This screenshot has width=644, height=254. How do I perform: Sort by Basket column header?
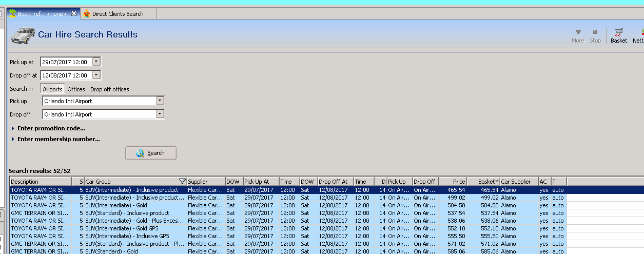point(483,182)
